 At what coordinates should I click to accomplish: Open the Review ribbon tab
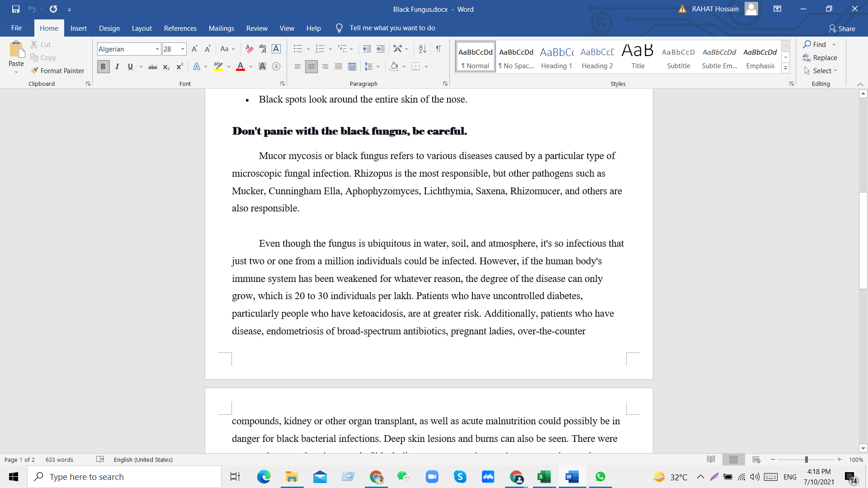click(x=256, y=28)
